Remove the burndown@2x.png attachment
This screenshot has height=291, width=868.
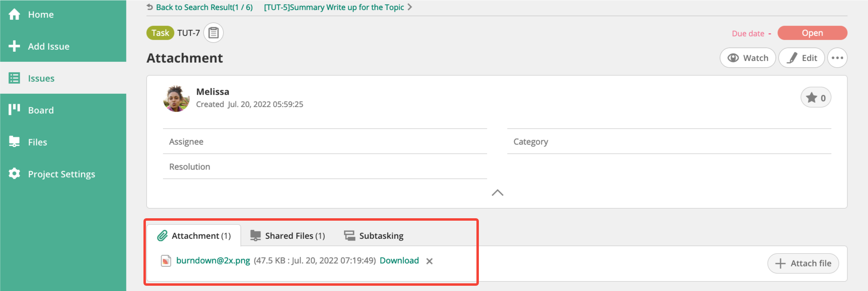[430, 261]
